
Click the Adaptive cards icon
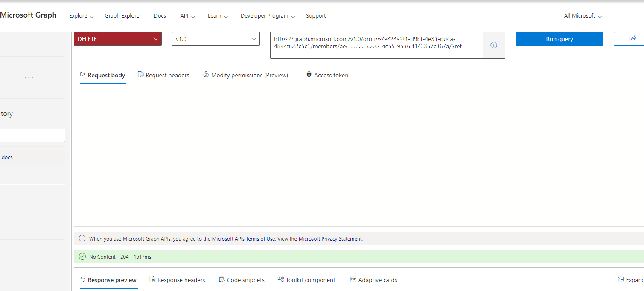point(353,279)
